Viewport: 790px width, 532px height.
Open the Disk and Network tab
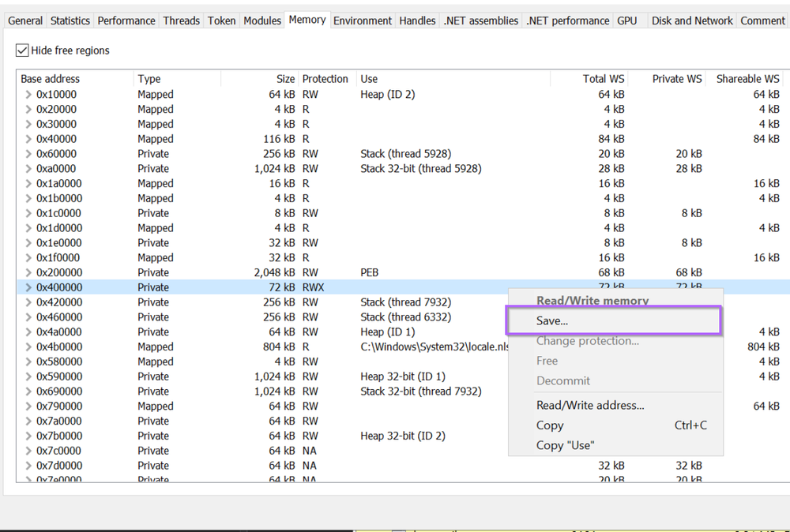coord(691,21)
